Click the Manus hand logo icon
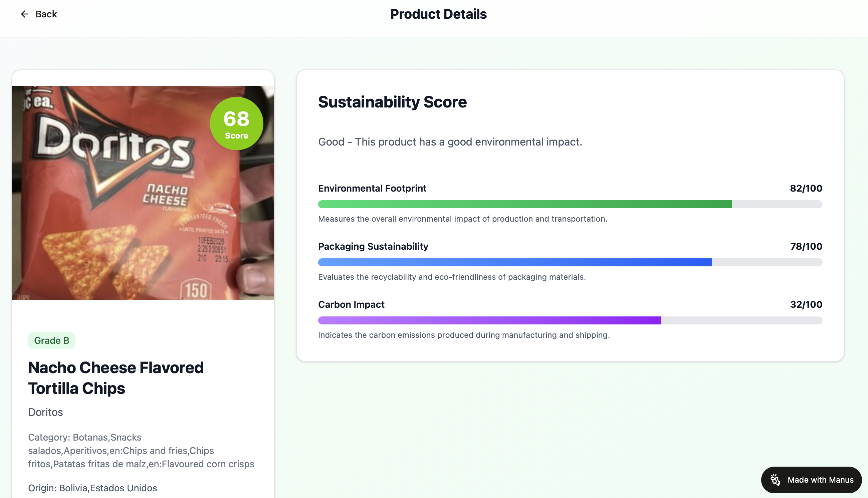The height and width of the screenshot is (498, 868). [775, 480]
